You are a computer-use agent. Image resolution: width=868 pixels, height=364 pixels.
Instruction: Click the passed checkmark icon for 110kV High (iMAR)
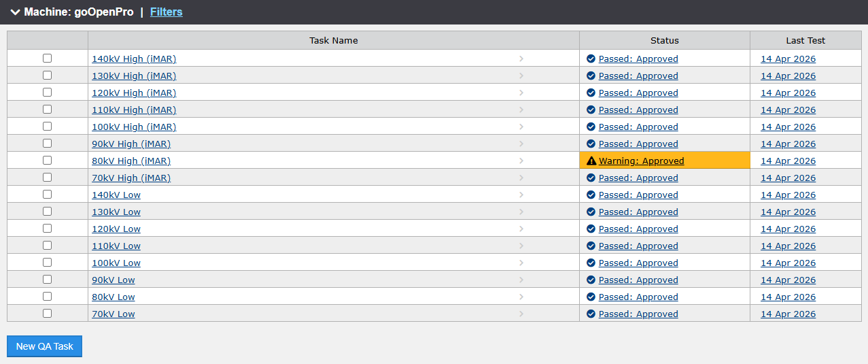(591, 110)
